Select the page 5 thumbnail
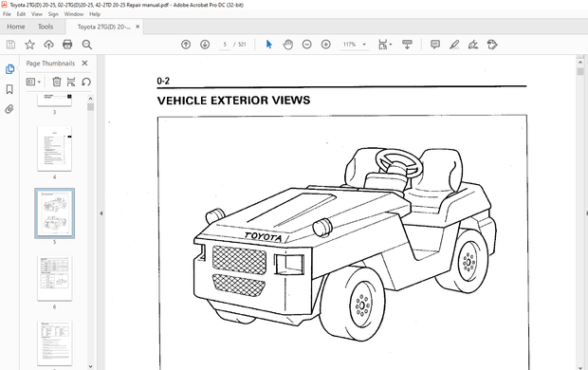This screenshot has height=370, width=588. coord(54,213)
